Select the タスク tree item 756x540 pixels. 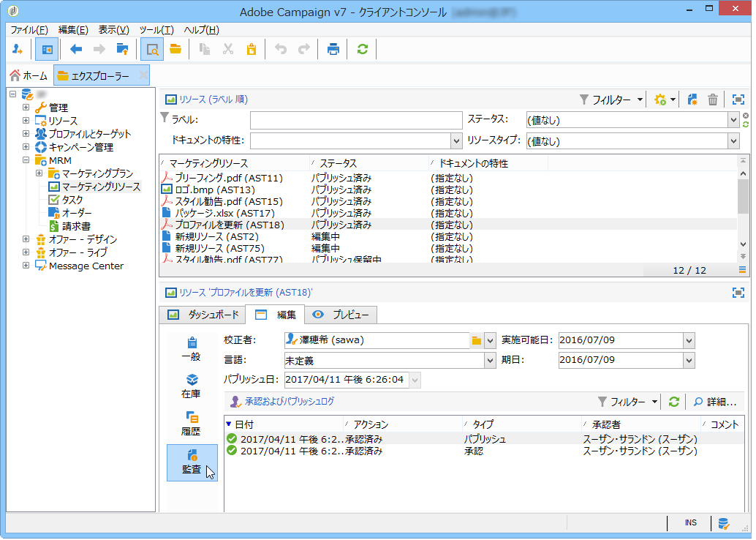72,200
